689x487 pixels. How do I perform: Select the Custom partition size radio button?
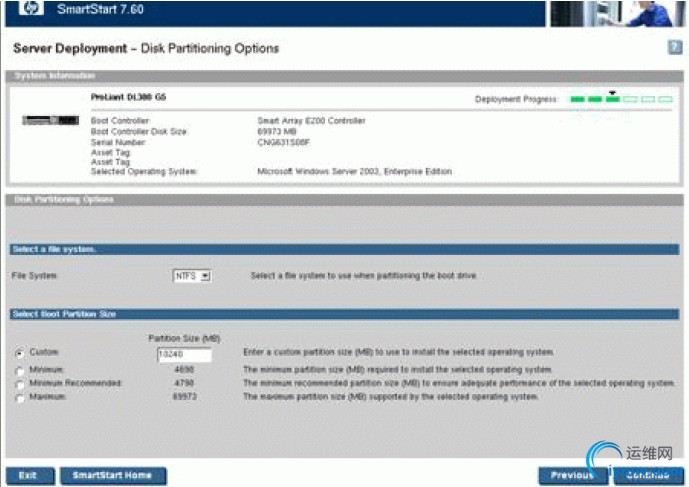pos(19,353)
